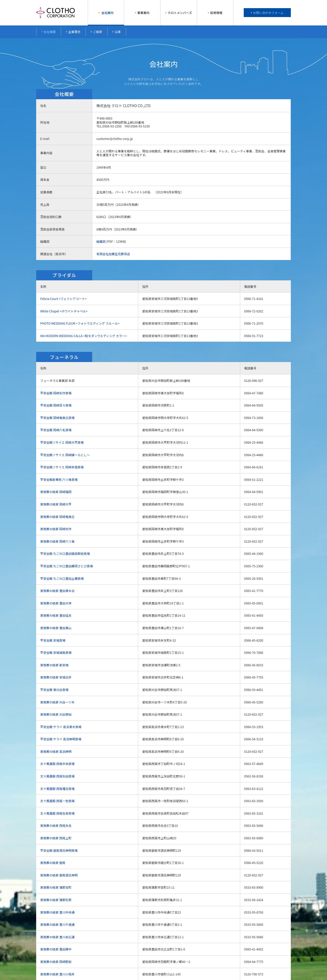Open 家族葬の結家 豊田青木台 link
Screen dimensions: 327x980
58,591
